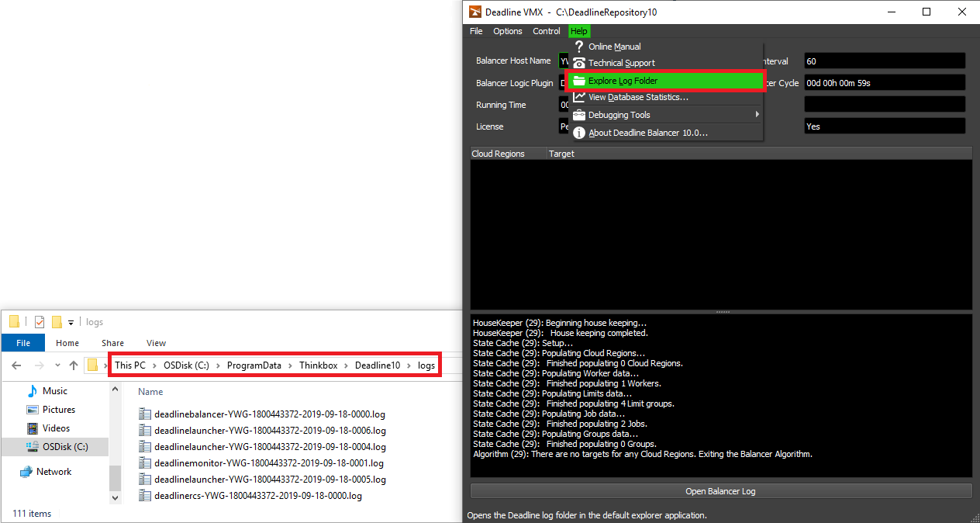Select file name deadlinelauncher-YWG-1800443372-2019-09-18-0004.log

270,447
